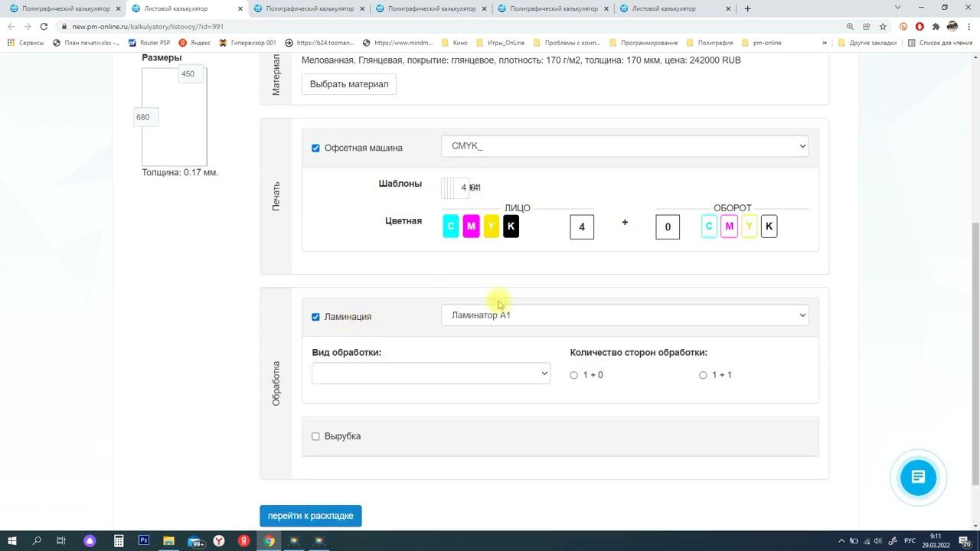Open the Игры_OnLine bookmarks folder
This screenshot has width=980, height=551.
(500, 43)
